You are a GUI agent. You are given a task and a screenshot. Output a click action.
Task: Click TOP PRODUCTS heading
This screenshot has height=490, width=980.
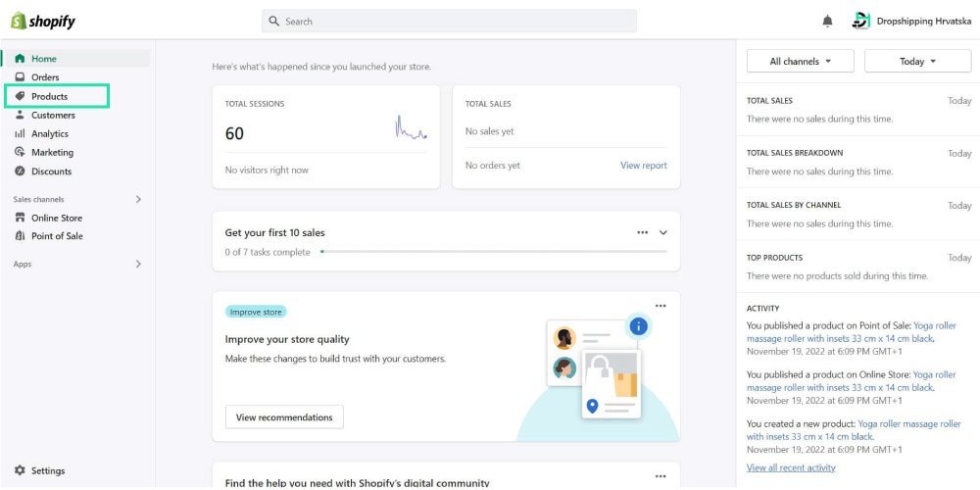coord(774,258)
